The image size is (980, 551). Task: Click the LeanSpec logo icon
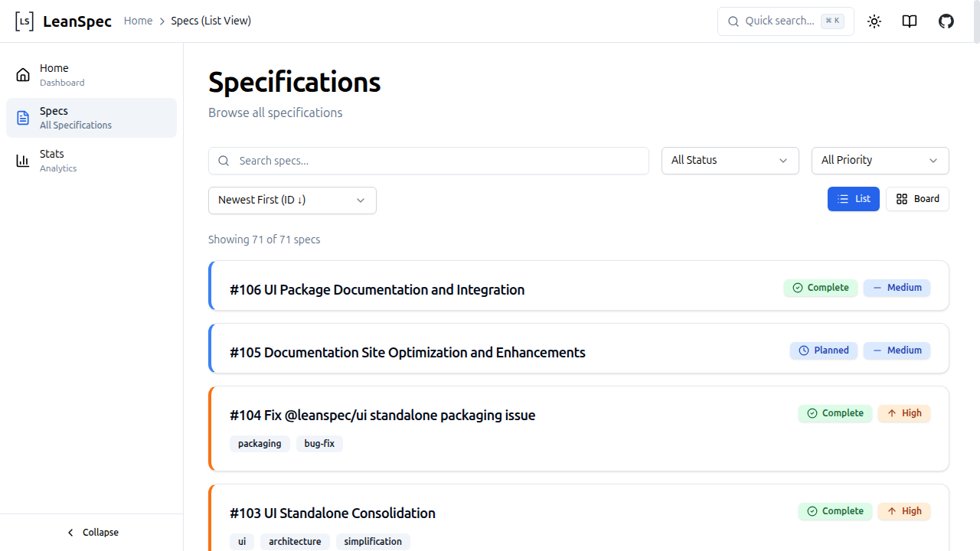(24, 21)
